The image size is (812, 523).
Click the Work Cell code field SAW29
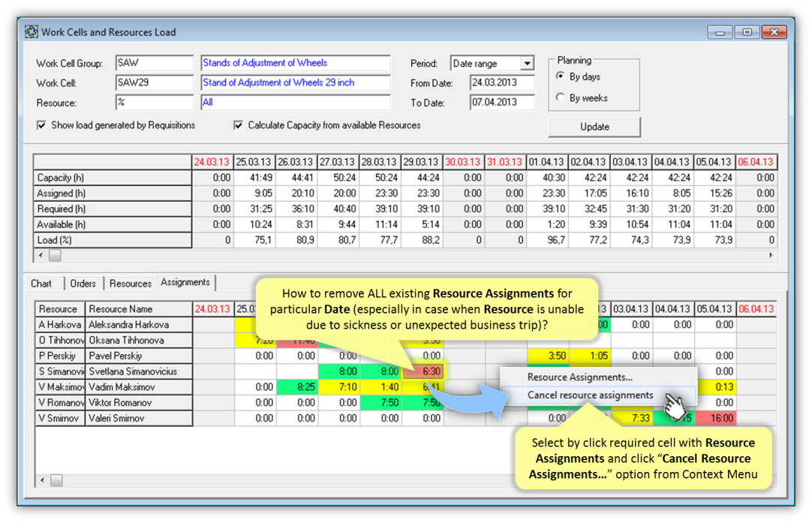[x=155, y=83]
